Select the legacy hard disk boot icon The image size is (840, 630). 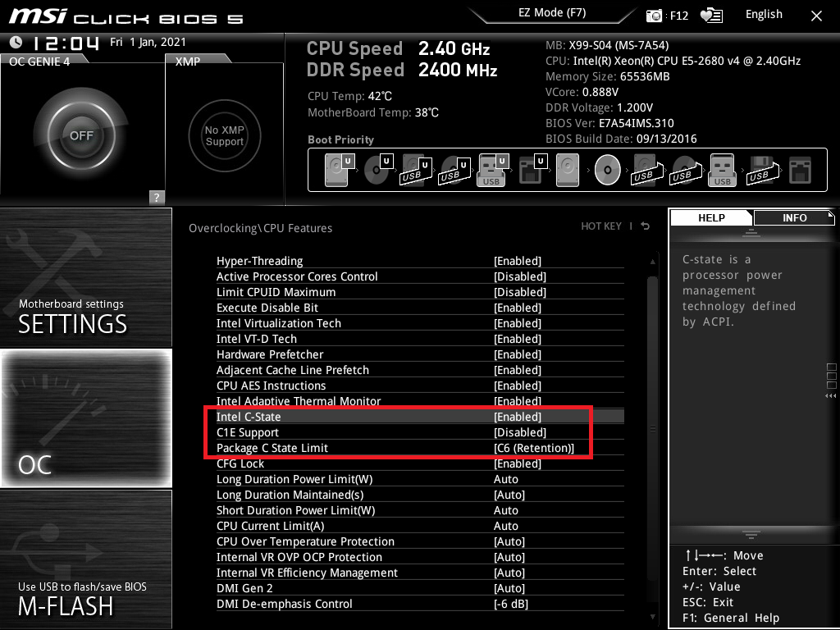pyautogui.click(x=568, y=170)
